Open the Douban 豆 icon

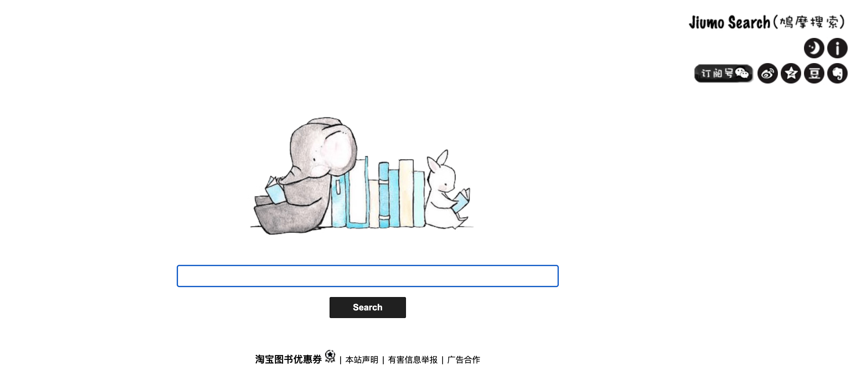point(814,73)
